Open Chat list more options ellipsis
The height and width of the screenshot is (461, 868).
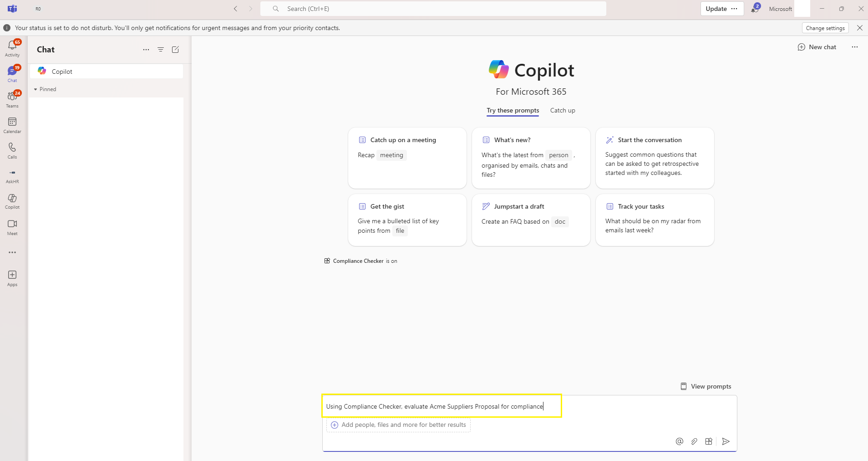pyautogui.click(x=146, y=50)
